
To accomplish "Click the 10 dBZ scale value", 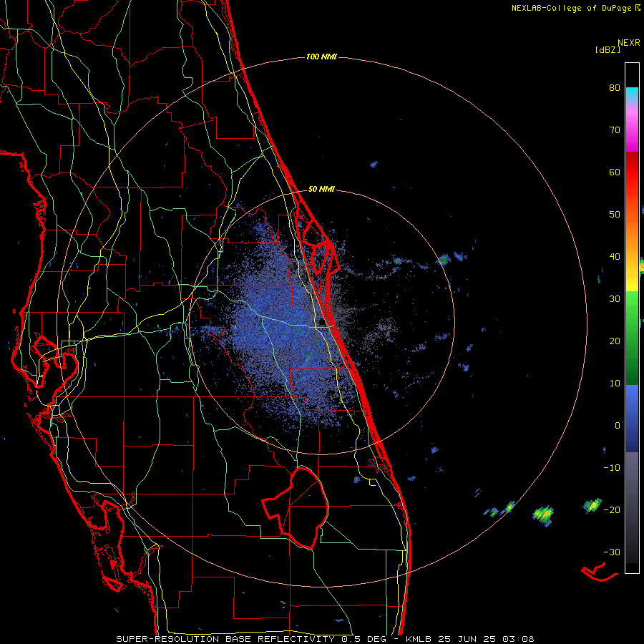I will 615,384.
